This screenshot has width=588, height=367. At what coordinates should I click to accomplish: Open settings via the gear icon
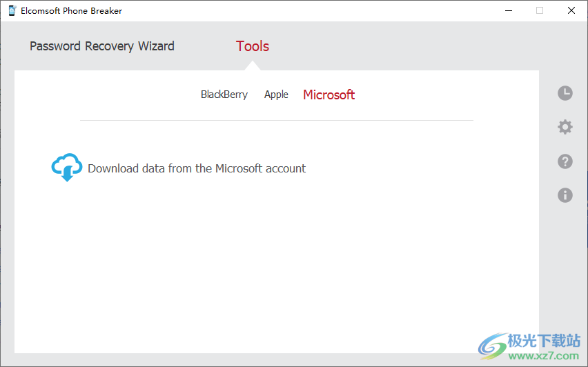pos(565,127)
